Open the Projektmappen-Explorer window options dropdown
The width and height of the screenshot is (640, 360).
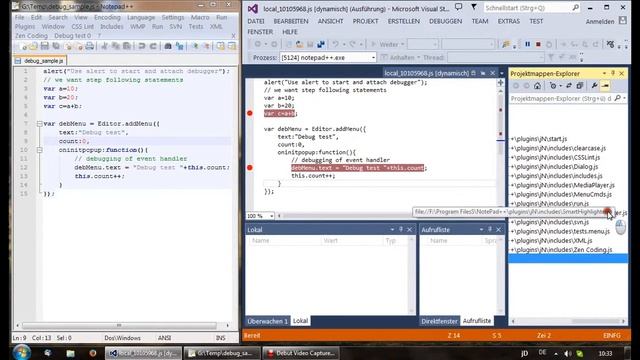(x=604, y=73)
